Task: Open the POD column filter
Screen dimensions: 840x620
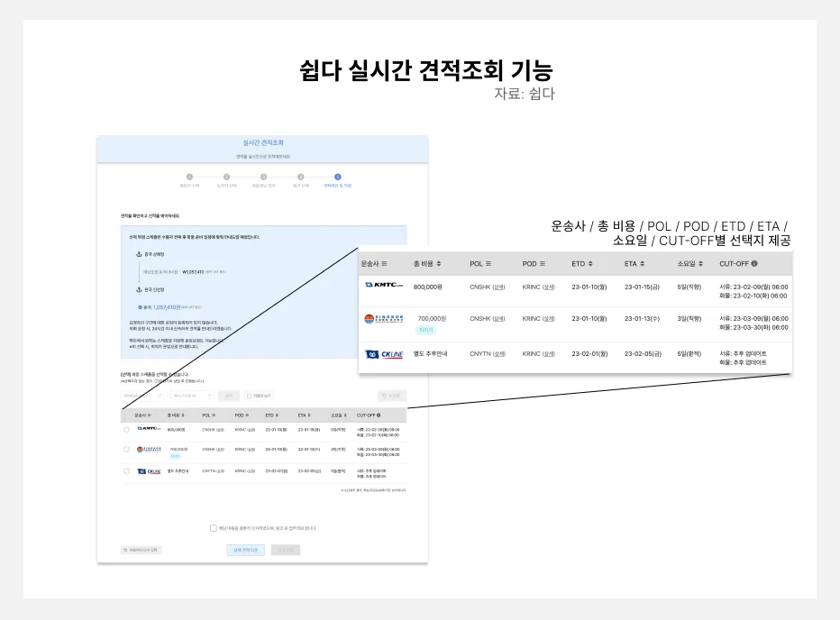Action: 542,263
